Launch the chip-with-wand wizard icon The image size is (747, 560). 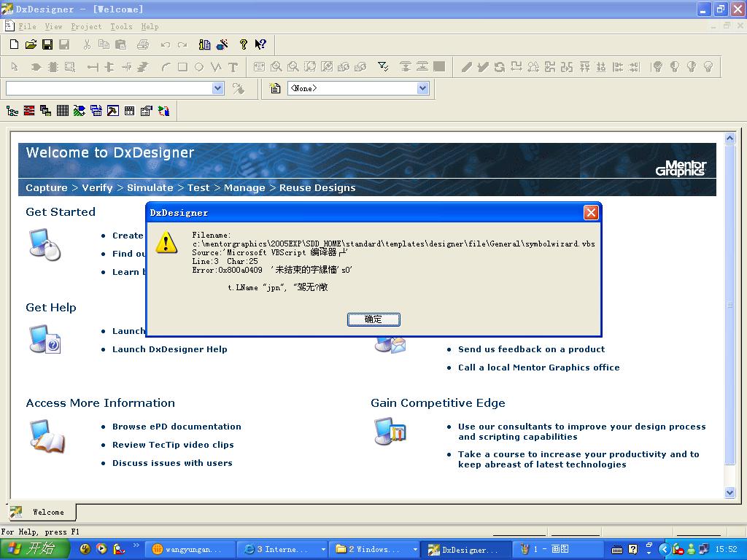(222, 44)
